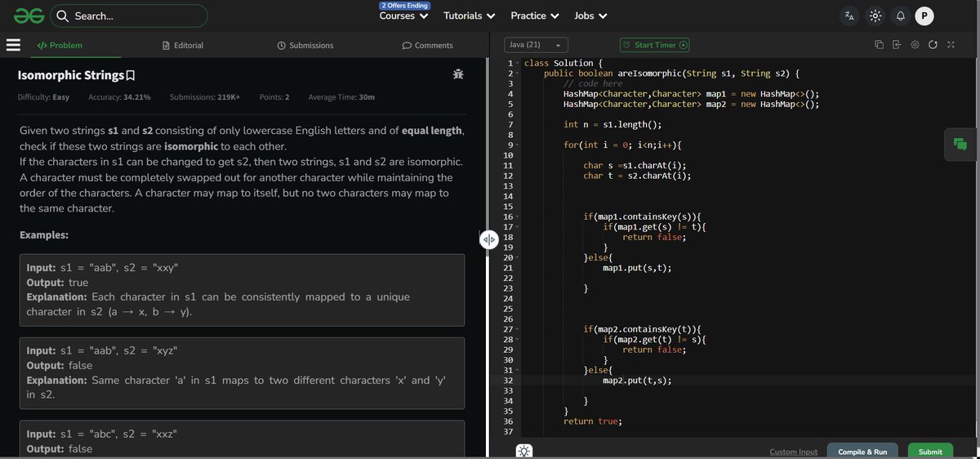This screenshot has height=459, width=980.
Task: Click the exit arrow icon in editor toolbar
Action: (x=897, y=45)
